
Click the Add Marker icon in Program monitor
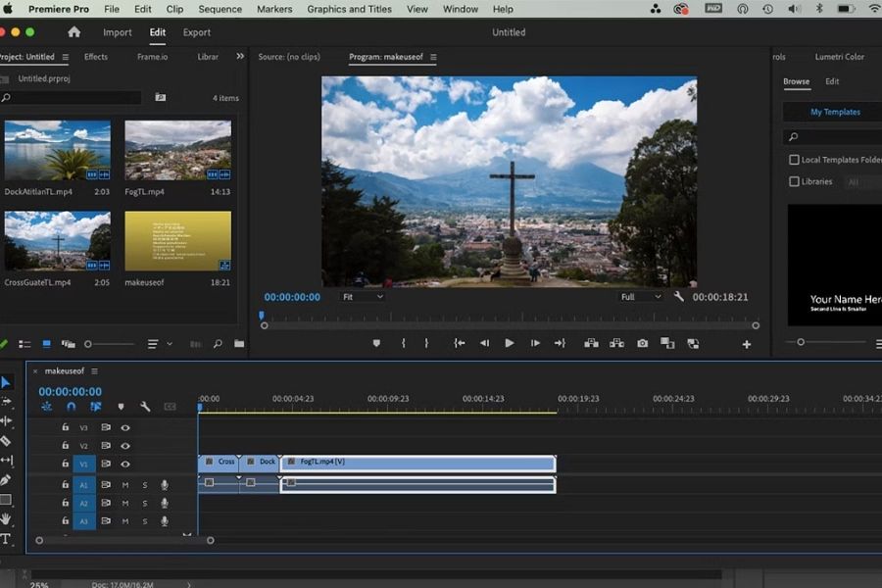pyautogui.click(x=376, y=343)
